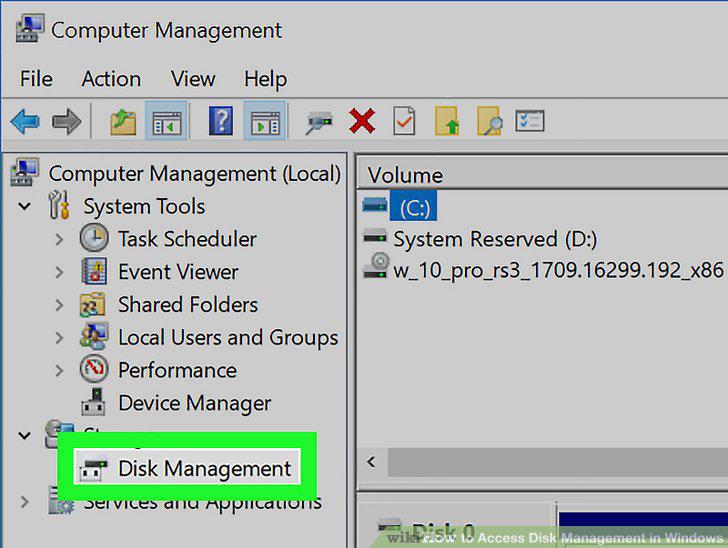Collapse the System Tools tree node
Image resolution: width=728 pixels, height=548 pixels.
[25, 206]
